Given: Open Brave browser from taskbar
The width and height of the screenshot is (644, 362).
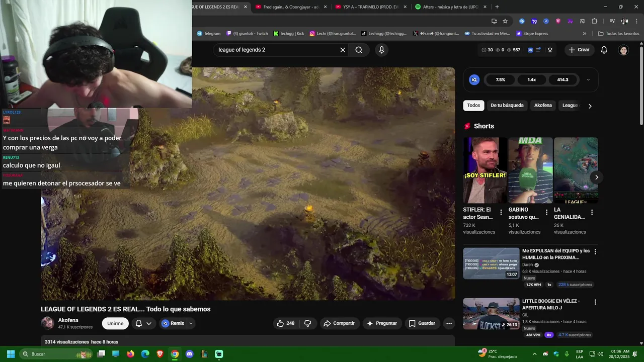Looking at the screenshot, I should point(160,354).
